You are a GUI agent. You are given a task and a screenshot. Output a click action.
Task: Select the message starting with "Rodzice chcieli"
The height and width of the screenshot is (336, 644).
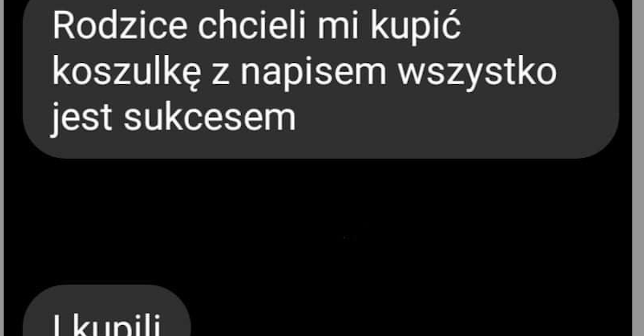point(321,78)
